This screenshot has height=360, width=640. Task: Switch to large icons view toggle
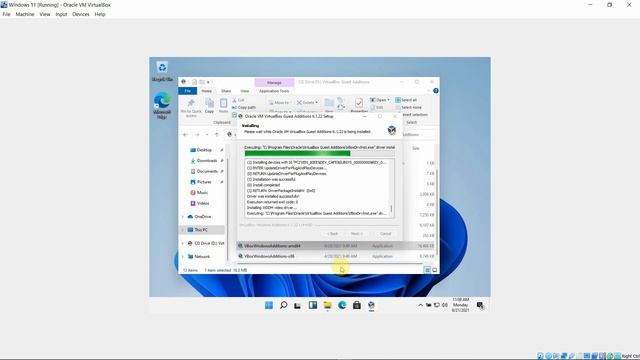pyautogui.click(x=434, y=270)
